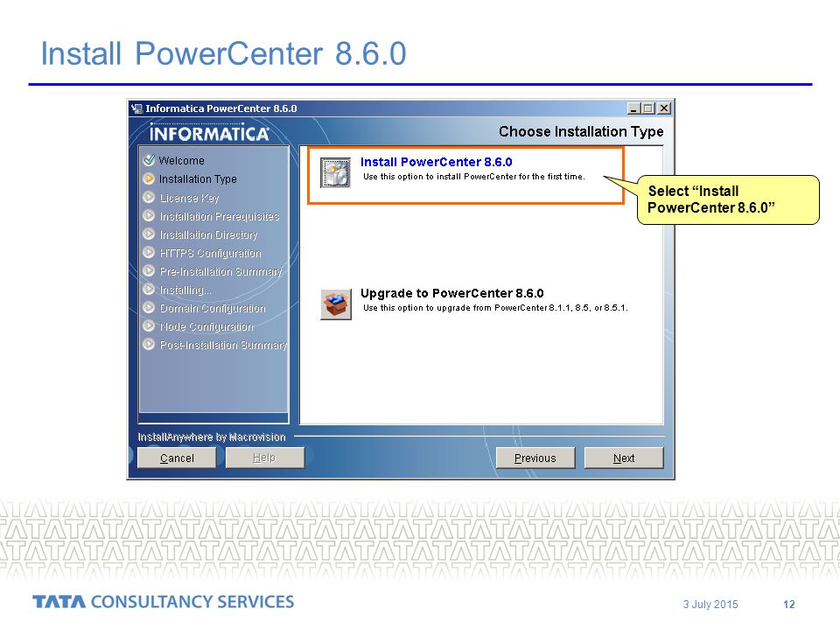840x630 pixels.
Task: Select the Post-Installation Summary step label
Action: pos(223,345)
